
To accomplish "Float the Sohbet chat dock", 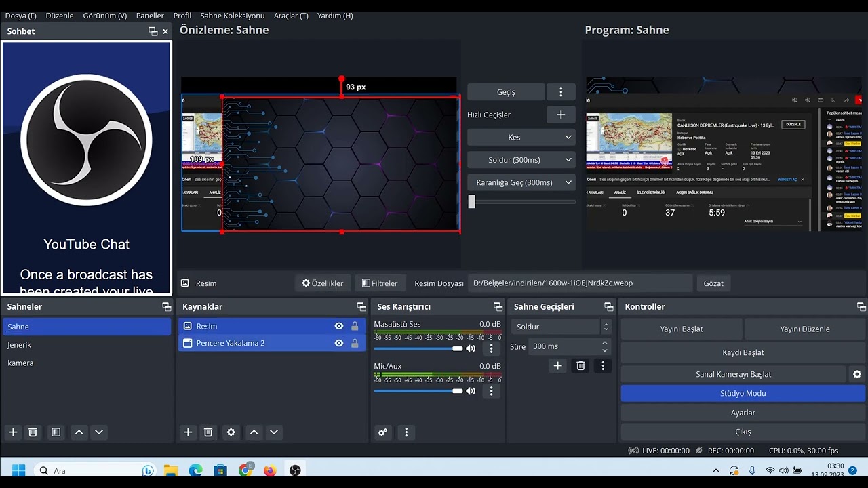I will [x=153, y=31].
